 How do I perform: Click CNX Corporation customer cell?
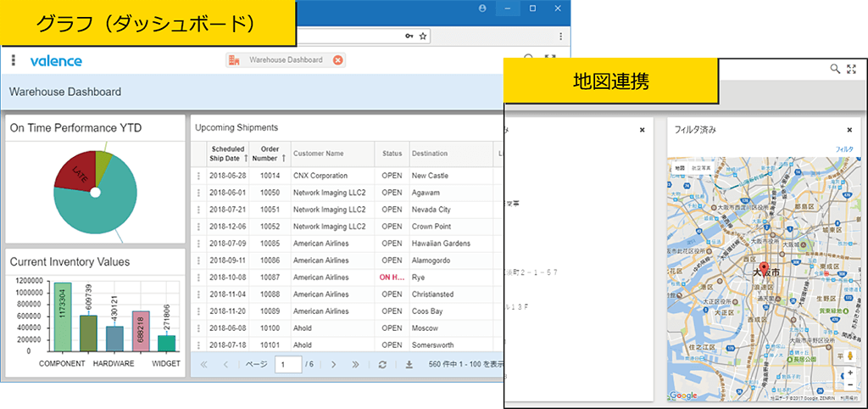(320, 176)
